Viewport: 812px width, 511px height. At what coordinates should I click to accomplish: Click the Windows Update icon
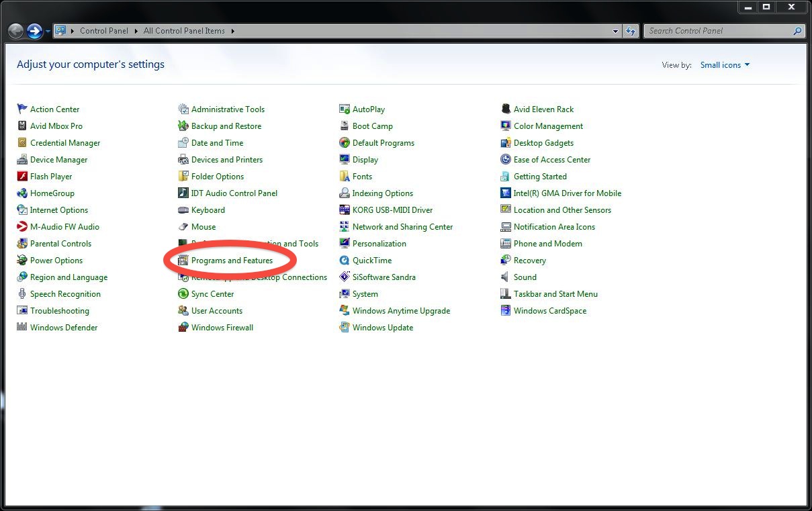coord(345,328)
